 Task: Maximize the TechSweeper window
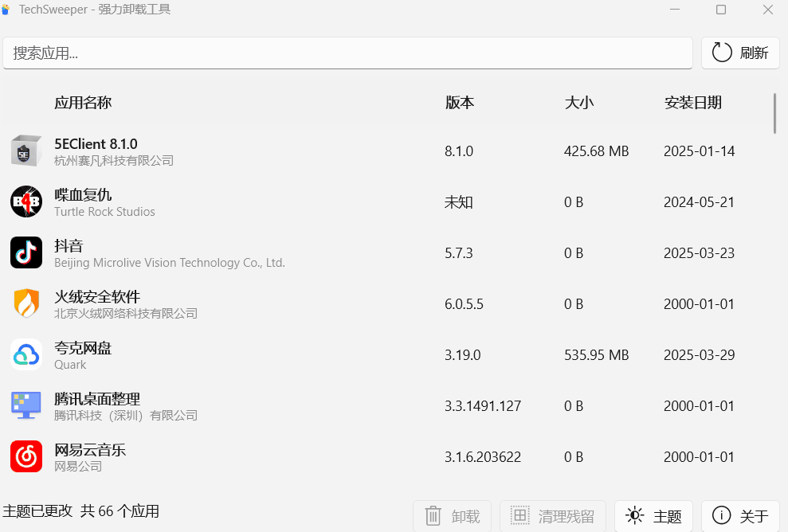click(x=720, y=10)
